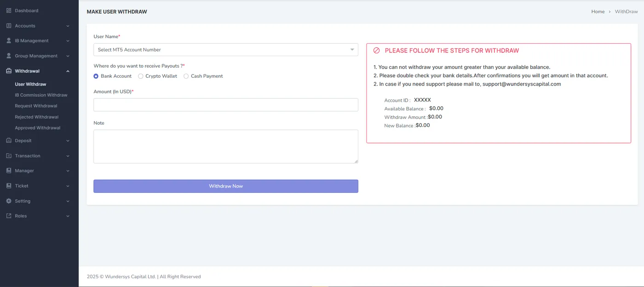644x287 pixels.
Task: Expand the IB Management menu chevron
Action: 68,41
